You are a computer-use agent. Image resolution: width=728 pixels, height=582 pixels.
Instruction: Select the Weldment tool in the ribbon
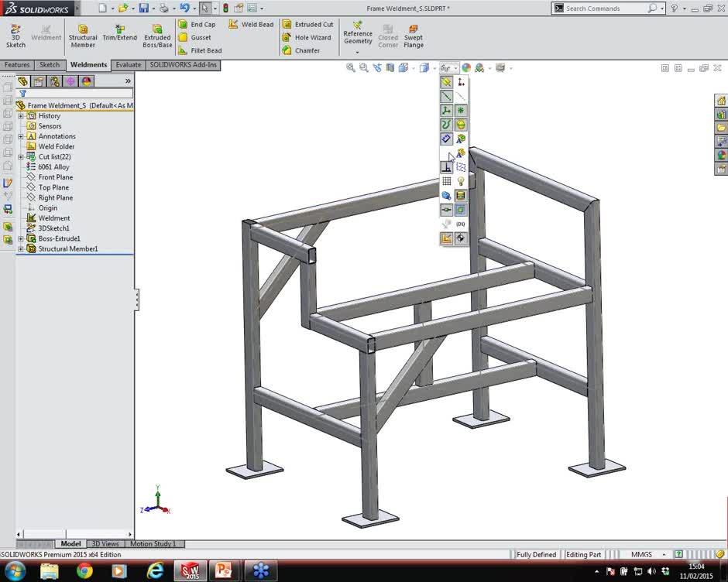click(46, 35)
